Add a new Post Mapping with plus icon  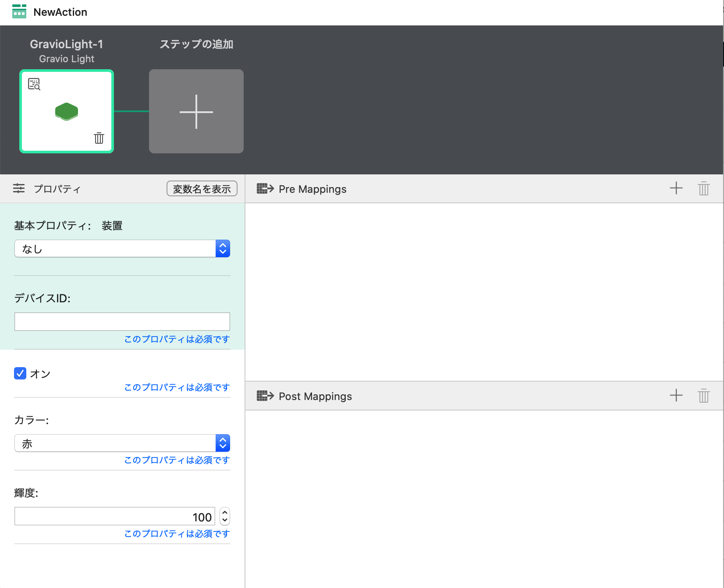(x=676, y=396)
